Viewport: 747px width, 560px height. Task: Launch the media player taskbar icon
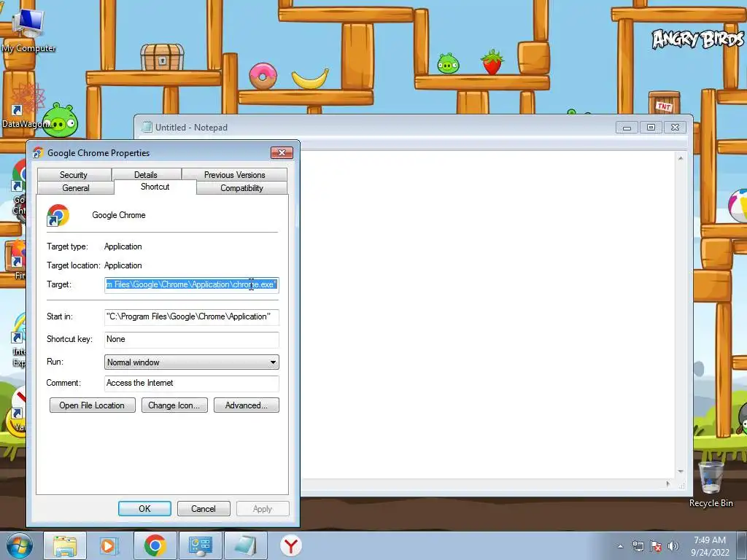pos(109,545)
